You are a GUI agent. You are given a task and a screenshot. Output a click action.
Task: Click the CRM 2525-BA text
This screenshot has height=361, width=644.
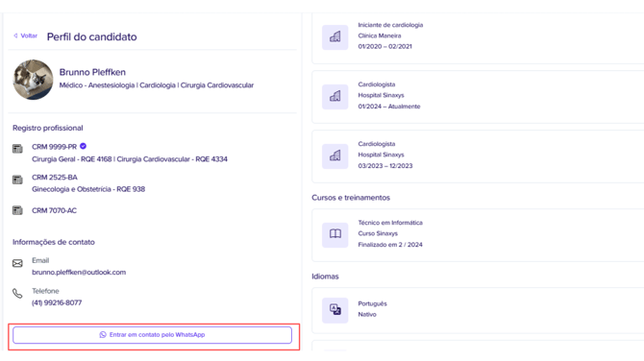click(55, 178)
